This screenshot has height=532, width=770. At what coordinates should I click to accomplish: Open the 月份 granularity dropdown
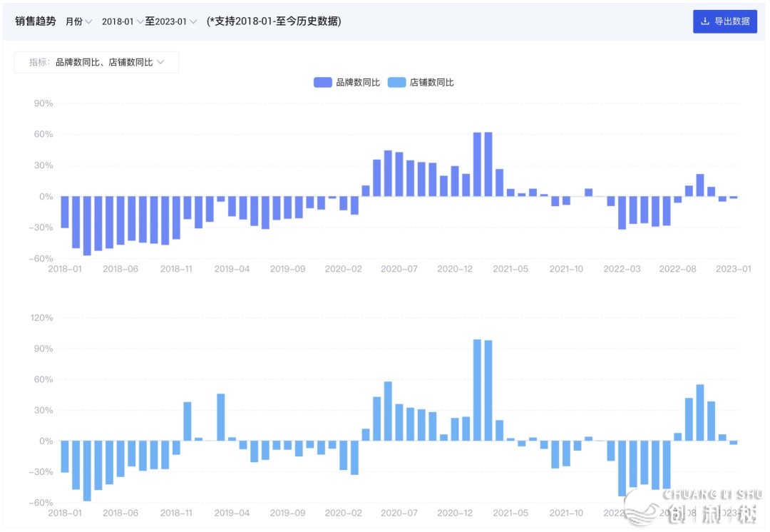[x=74, y=21]
